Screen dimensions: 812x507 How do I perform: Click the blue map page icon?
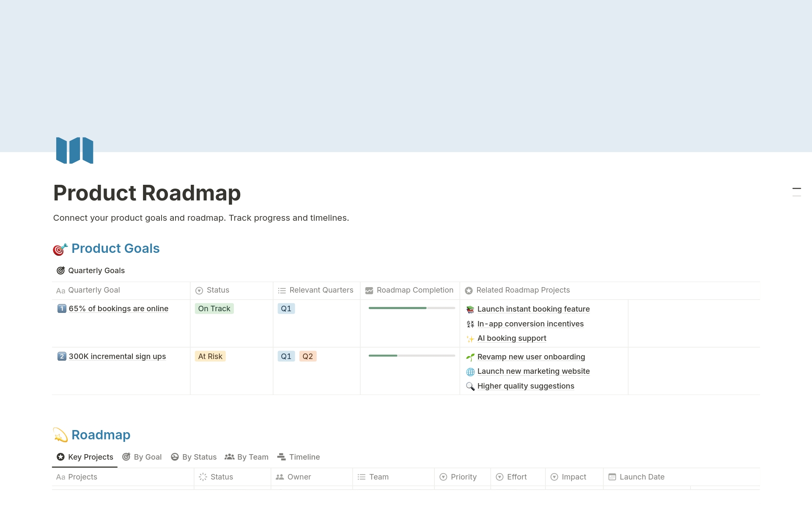(74, 150)
